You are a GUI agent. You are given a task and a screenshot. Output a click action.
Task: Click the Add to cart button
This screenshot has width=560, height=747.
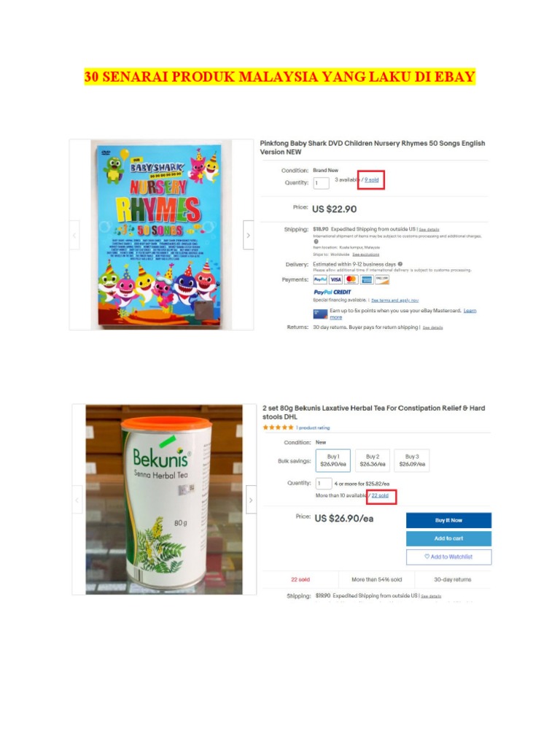[448, 538]
